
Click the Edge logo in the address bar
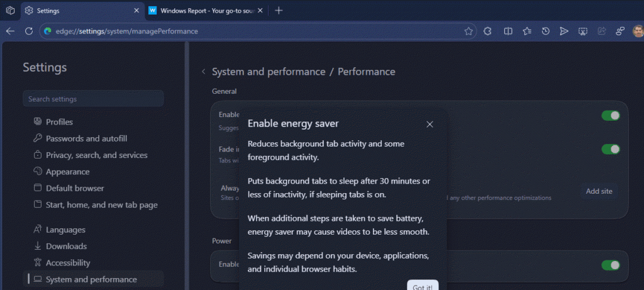(48, 31)
